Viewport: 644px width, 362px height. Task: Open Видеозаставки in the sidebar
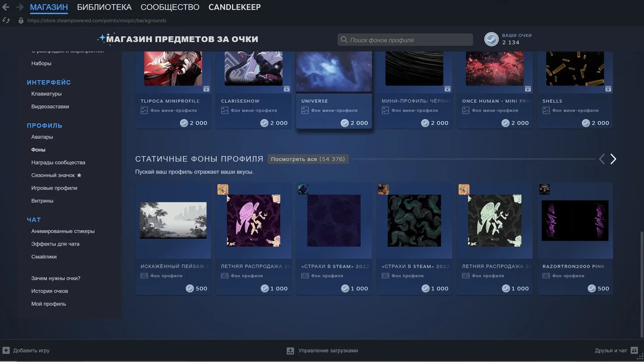tap(50, 106)
